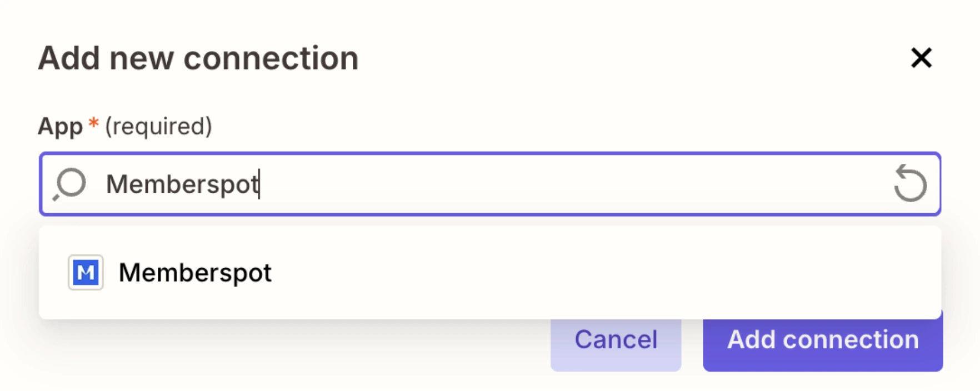The image size is (980, 391).
Task: Click inside the App search input field
Action: pos(389,184)
